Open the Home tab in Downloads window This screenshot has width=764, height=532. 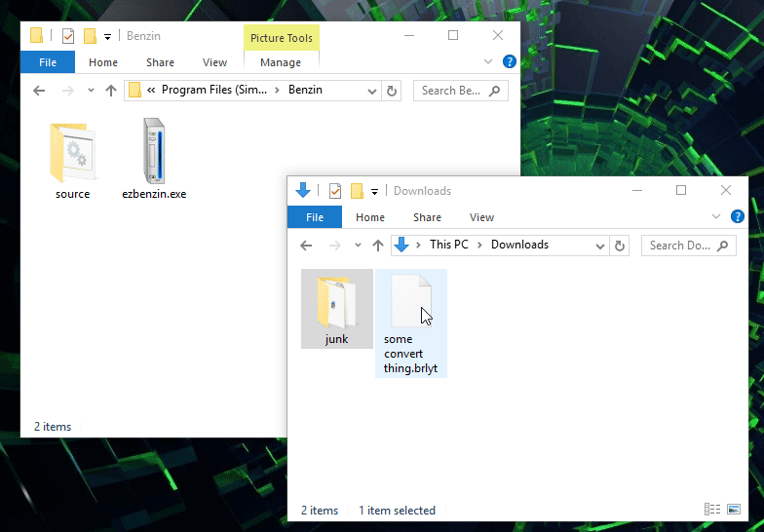(x=370, y=217)
